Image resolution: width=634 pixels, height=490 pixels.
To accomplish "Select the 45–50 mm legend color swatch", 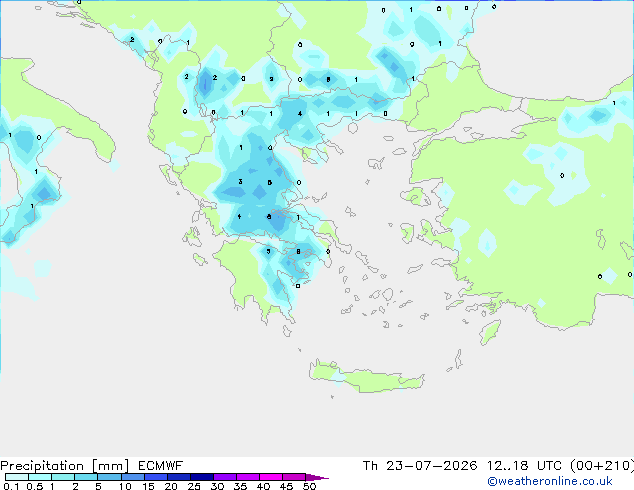I will click(x=294, y=477).
